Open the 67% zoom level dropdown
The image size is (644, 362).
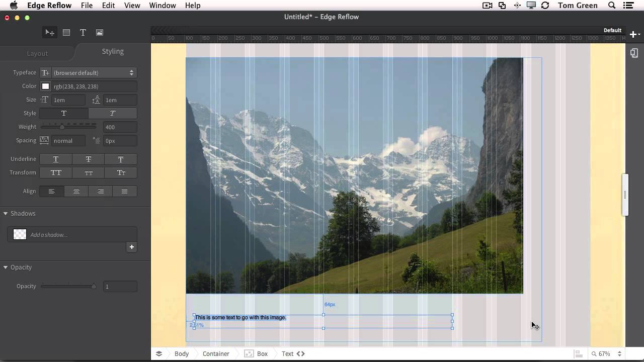pyautogui.click(x=607, y=354)
